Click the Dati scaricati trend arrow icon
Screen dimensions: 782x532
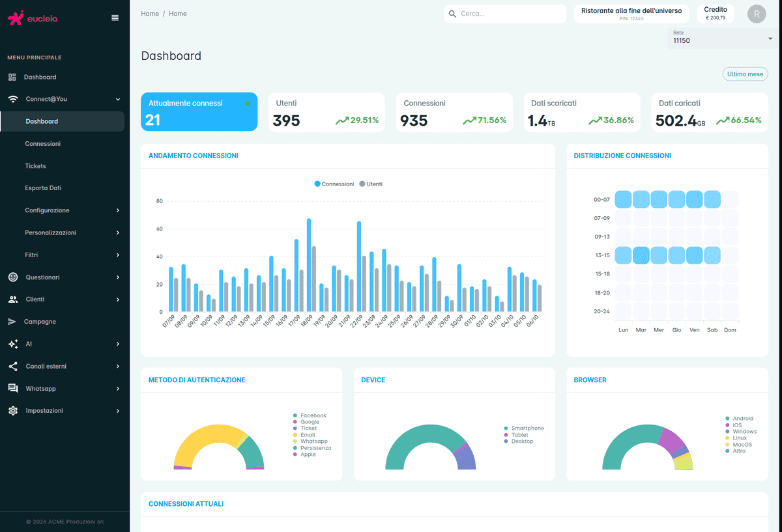[595, 120]
